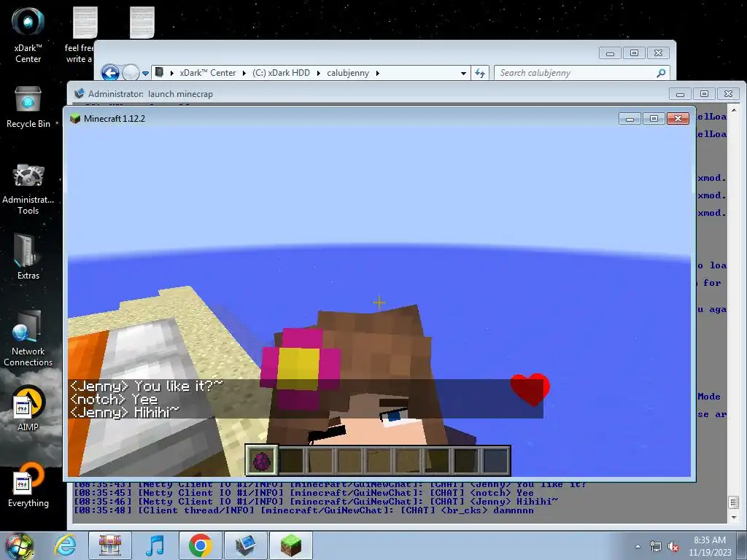Refresh the Explorer folder view

click(x=480, y=73)
